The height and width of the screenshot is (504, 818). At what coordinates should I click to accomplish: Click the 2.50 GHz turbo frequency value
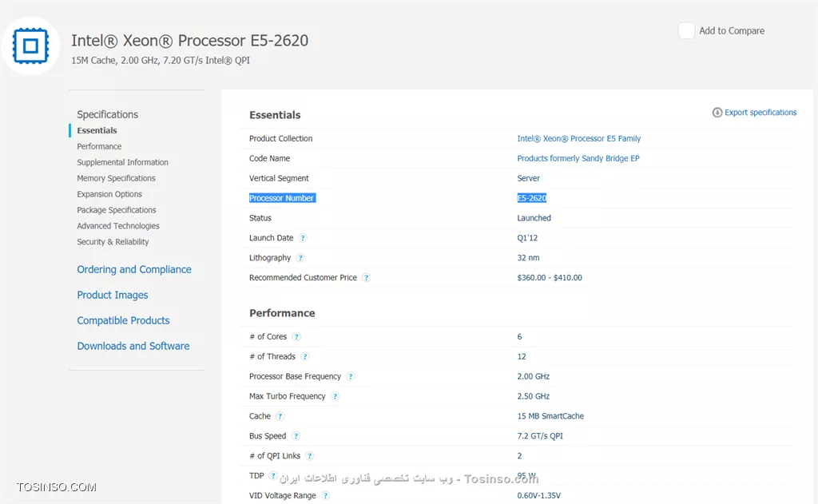click(x=533, y=396)
